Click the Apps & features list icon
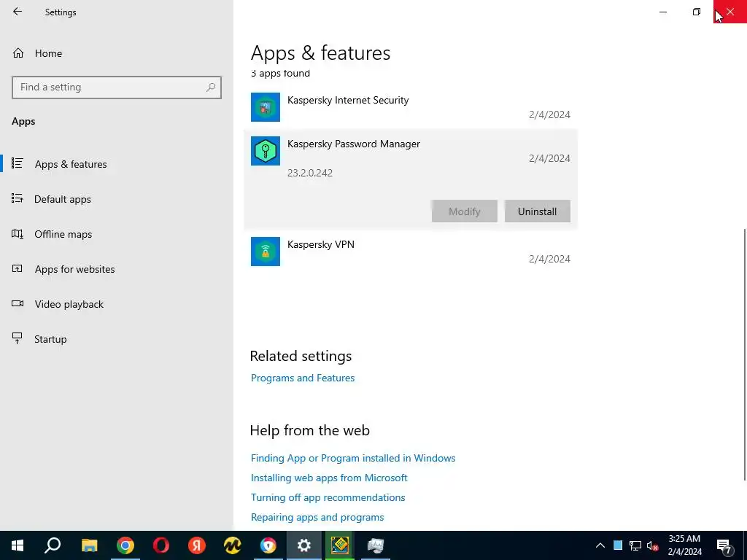The width and height of the screenshot is (747, 560). pos(18,163)
